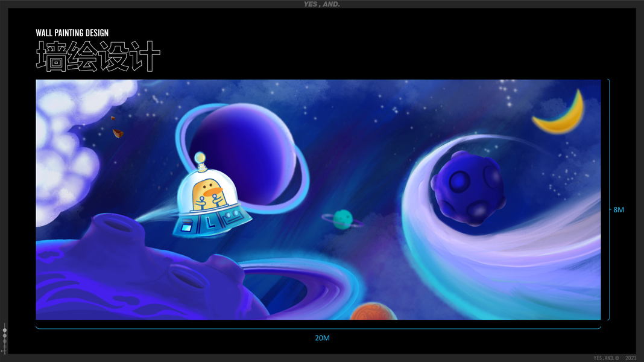Screen dimensions: 644x362
Task: Select the outlined title "墙绘设计"
Action: pos(98,56)
